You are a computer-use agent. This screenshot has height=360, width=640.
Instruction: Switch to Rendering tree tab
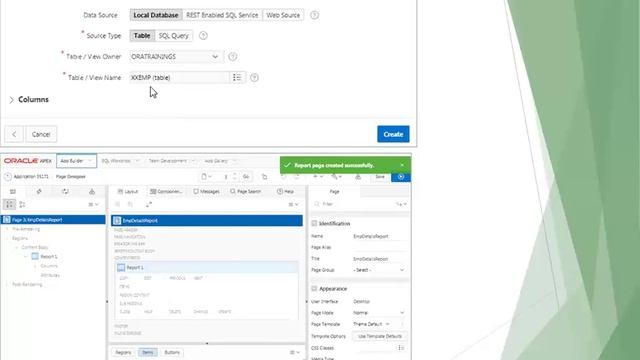point(13,191)
